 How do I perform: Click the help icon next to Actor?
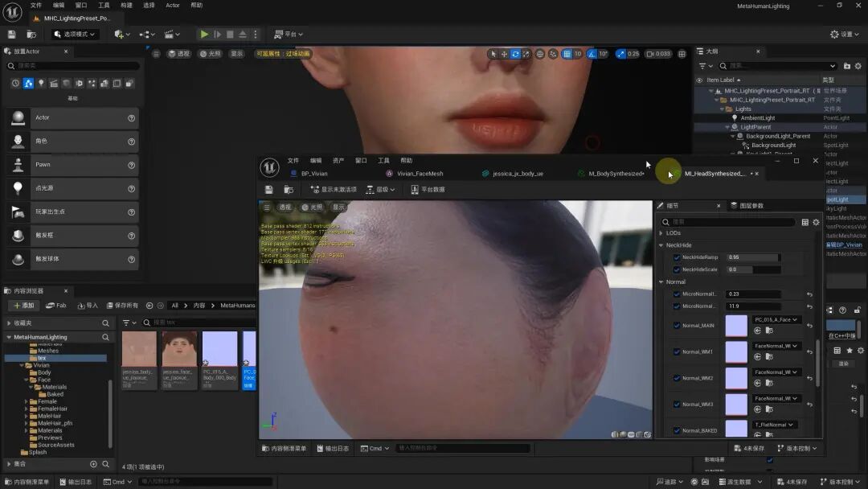click(x=131, y=118)
